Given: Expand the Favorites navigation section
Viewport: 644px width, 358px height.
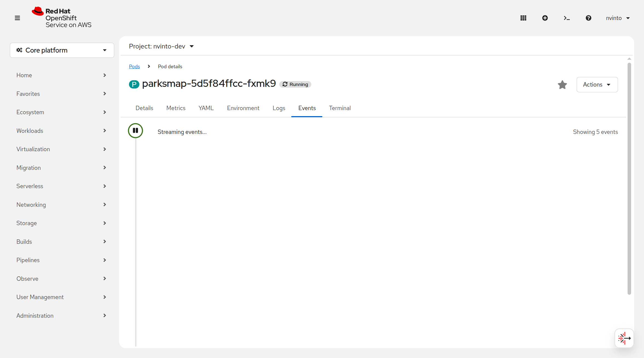Looking at the screenshot, I should pos(61,94).
